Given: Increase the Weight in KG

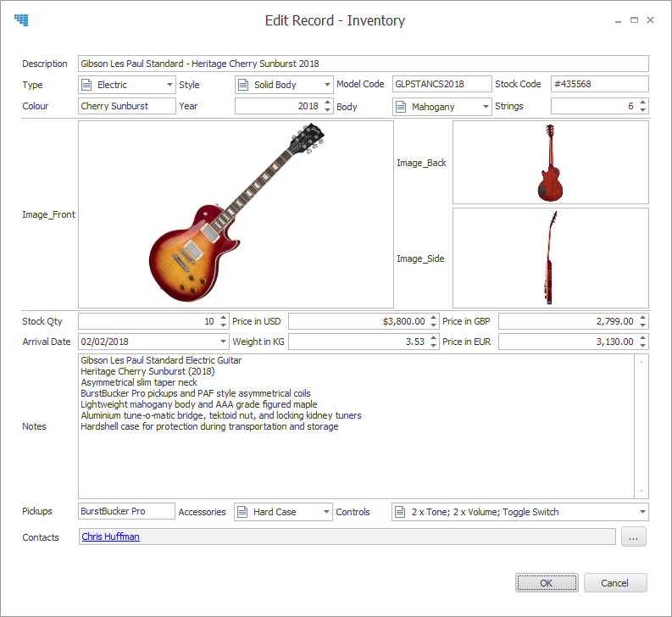Looking at the screenshot, I should coord(433,338).
